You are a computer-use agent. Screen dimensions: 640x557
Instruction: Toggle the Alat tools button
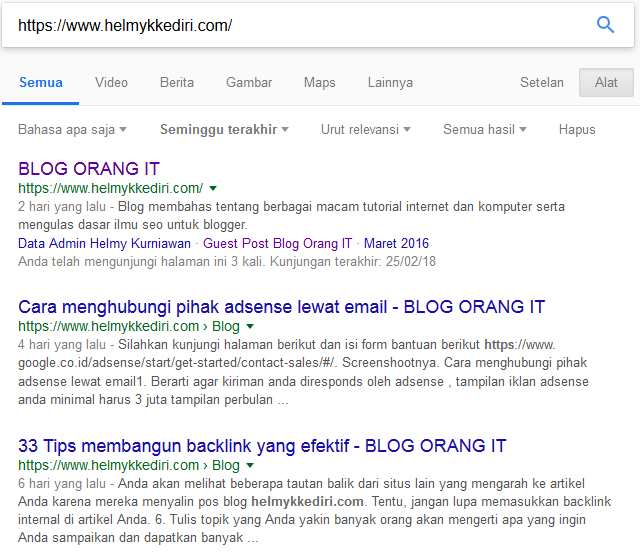point(606,82)
